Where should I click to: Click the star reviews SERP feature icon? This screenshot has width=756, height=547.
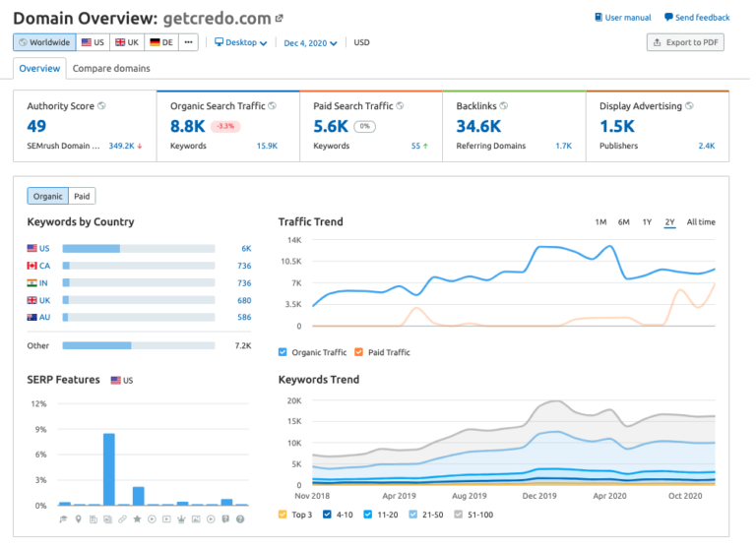pos(138,519)
